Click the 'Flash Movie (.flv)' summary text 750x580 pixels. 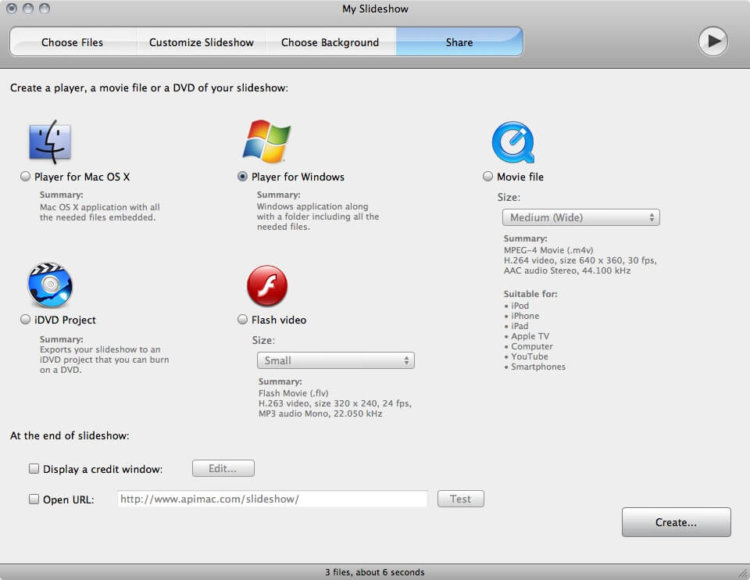(293, 393)
